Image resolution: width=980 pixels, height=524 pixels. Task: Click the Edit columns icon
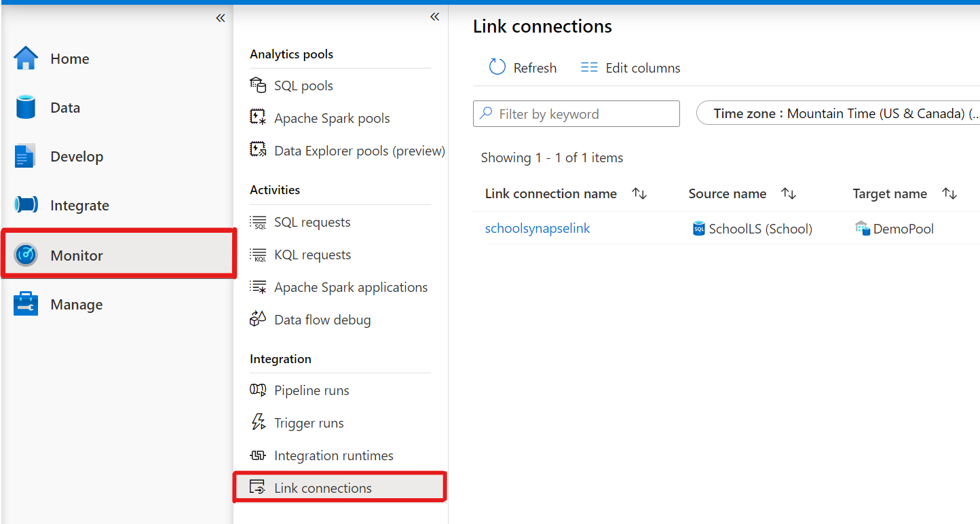click(589, 68)
